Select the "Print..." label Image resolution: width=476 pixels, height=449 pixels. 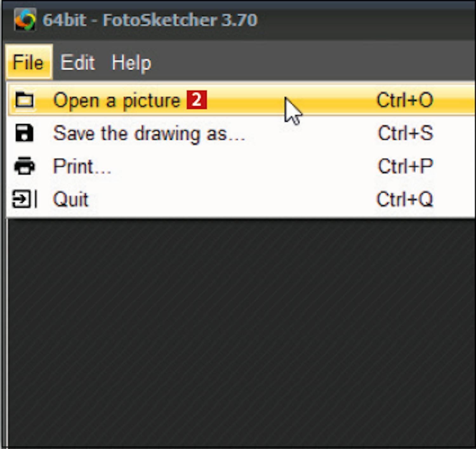coord(82,166)
